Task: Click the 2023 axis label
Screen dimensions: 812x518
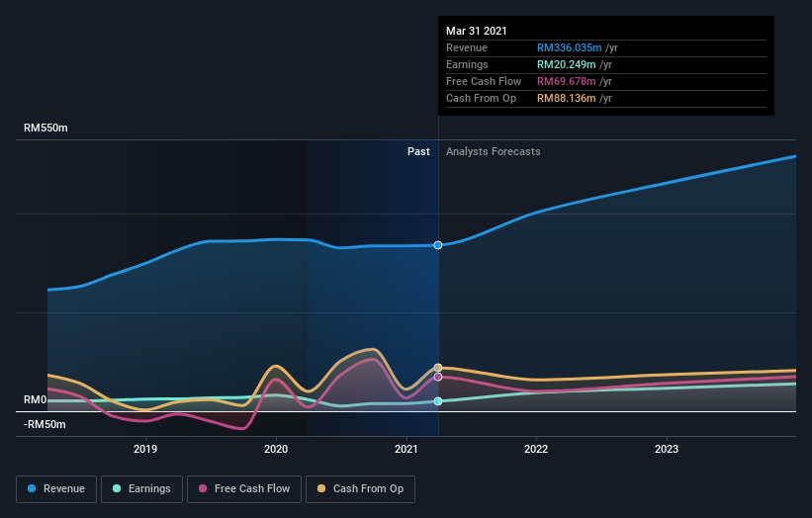Action: (667, 449)
